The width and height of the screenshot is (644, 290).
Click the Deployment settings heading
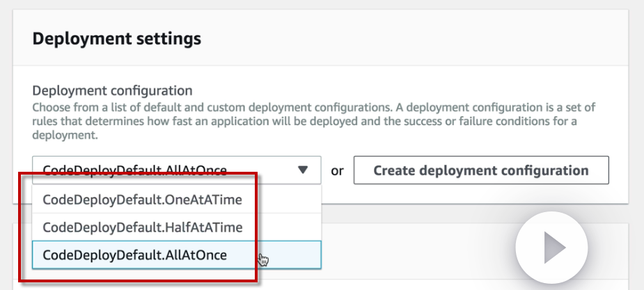pos(116,39)
